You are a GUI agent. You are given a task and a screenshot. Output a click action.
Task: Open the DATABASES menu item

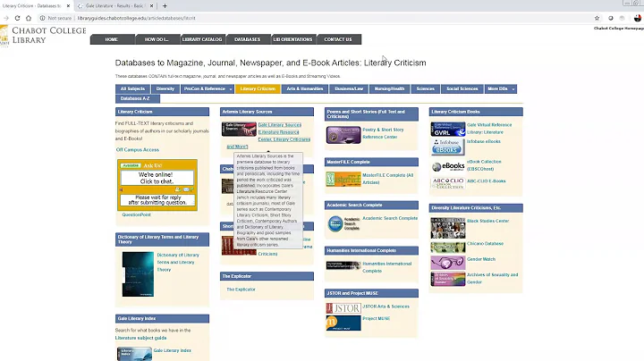247,39
